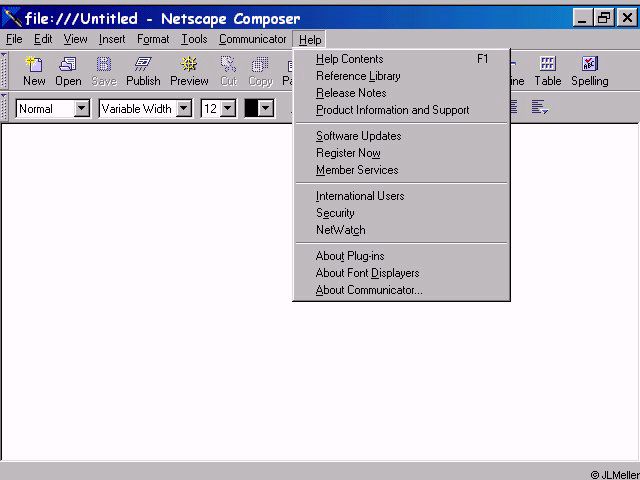
Task: Choose Security from Help menu
Action: pos(402,213)
